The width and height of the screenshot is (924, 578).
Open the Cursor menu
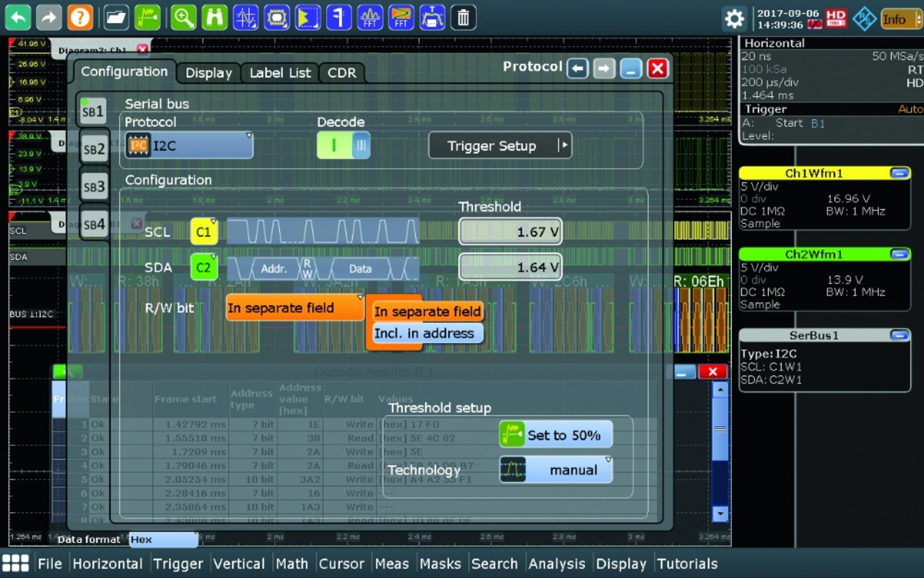[x=341, y=564]
